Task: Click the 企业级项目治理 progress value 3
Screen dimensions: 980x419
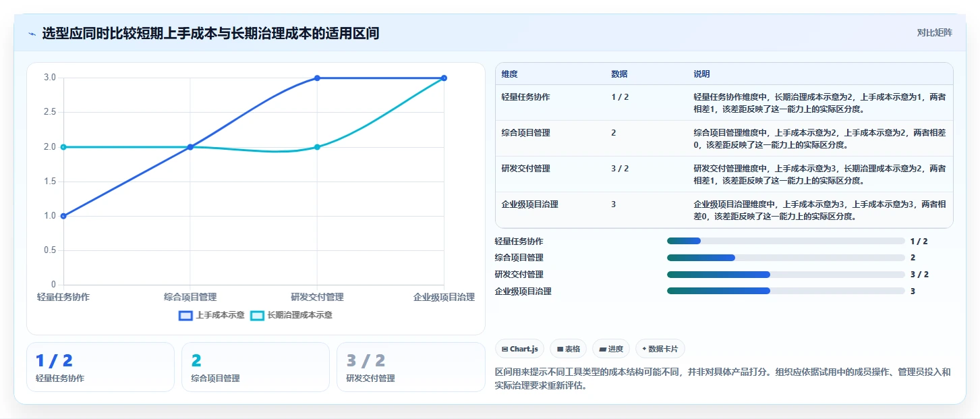Action: click(913, 291)
